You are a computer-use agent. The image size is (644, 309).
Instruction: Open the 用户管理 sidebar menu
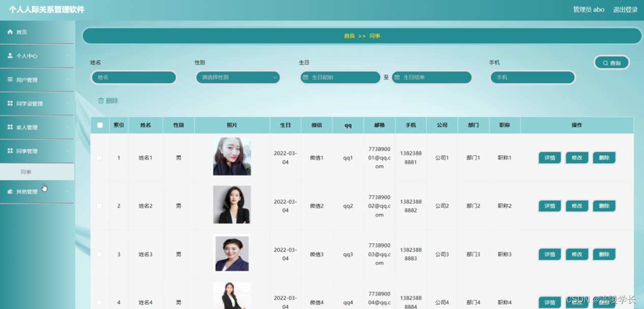[37, 80]
